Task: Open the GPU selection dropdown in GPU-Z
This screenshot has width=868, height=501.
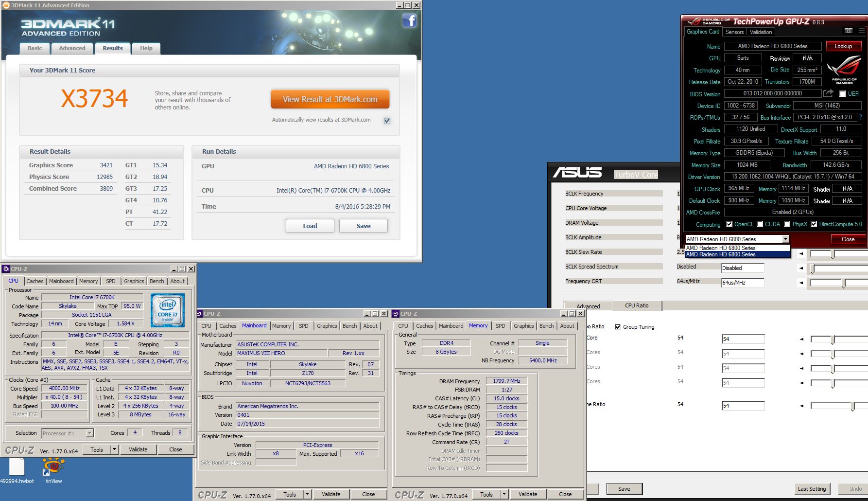Action: 785,239
